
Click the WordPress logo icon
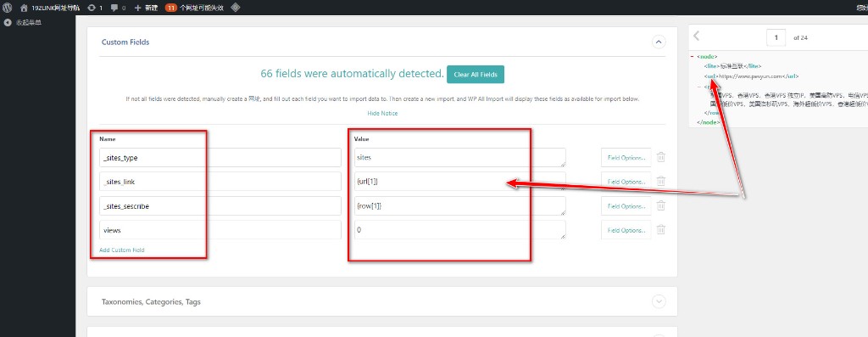coord(7,8)
